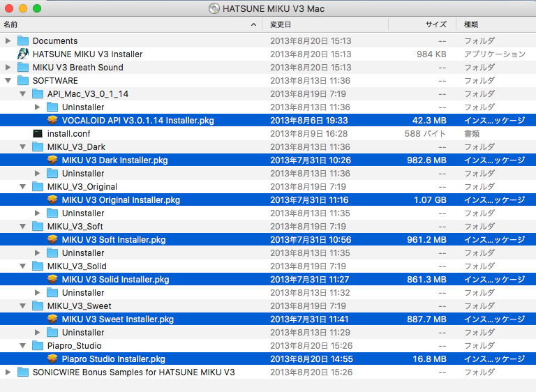This screenshot has height=392, width=536.
Task: Click the MIKU_V3_Solid folder icon
Action: [x=38, y=266]
